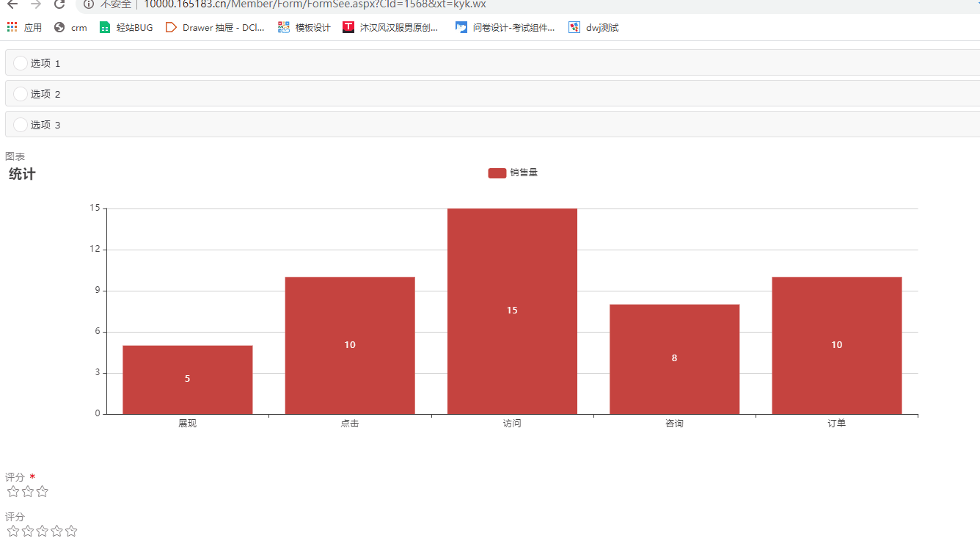Open the 模板设计 bookmark
This screenshot has width=980, height=555.
pos(304,28)
